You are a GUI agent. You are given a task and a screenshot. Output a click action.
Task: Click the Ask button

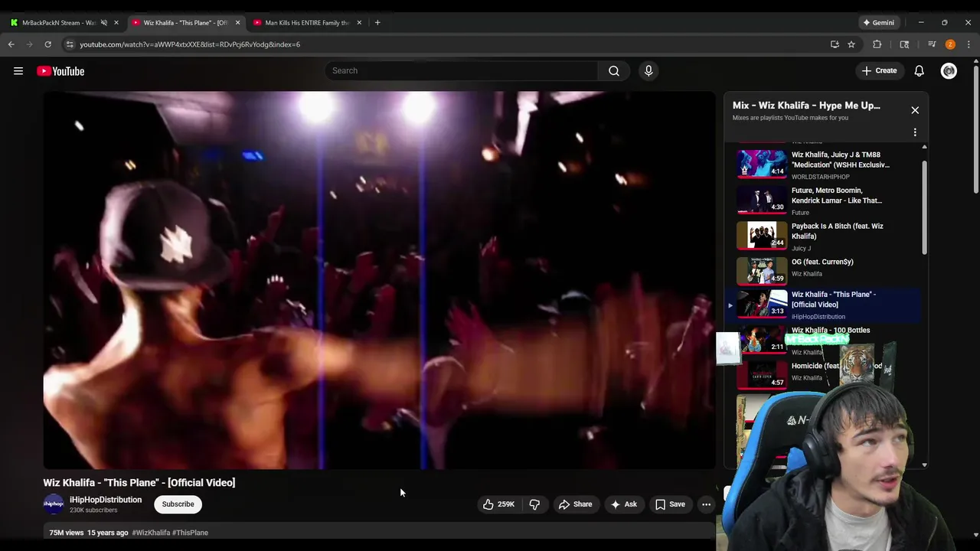623,504
